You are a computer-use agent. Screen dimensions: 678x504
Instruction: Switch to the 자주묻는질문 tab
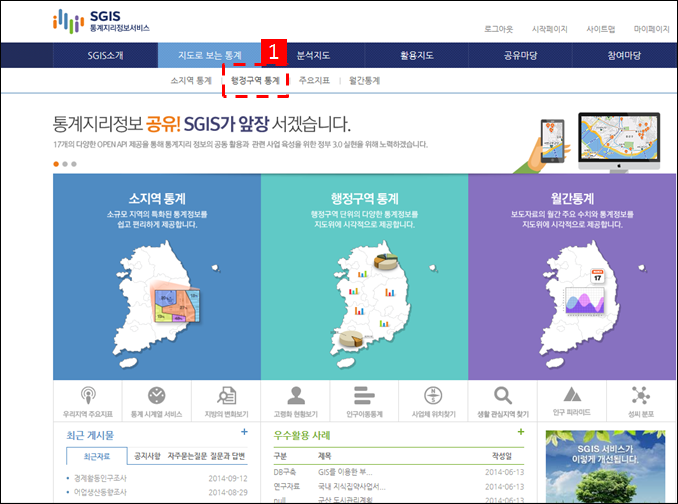pos(187,456)
